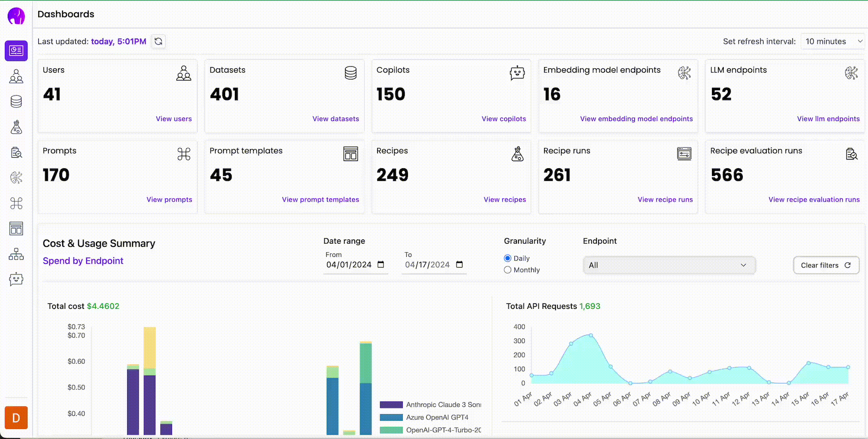Switch granularity to Monthly
Viewport: 868px width, 439px height.
tap(507, 269)
